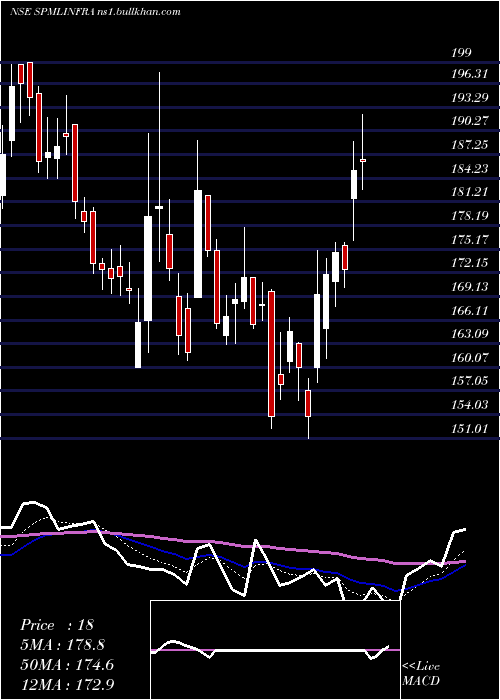500x700 pixels.
Task: Select the 196.31 price axis label
Action: click(x=470, y=74)
